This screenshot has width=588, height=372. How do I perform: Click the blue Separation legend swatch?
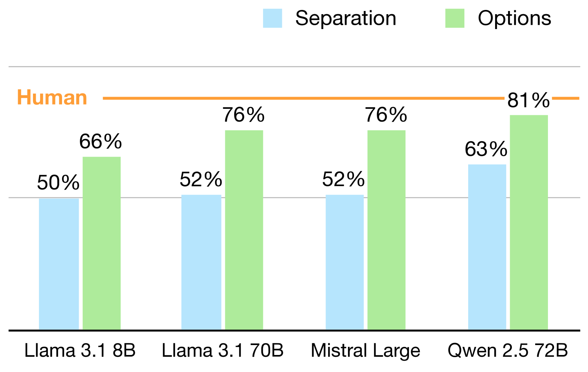272,18
